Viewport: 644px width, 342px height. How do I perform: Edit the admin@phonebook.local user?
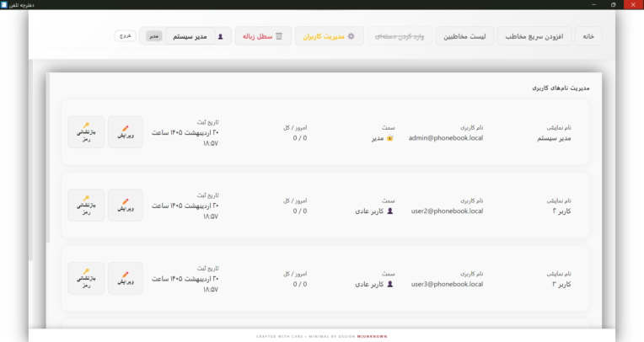pyautogui.click(x=126, y=131)
